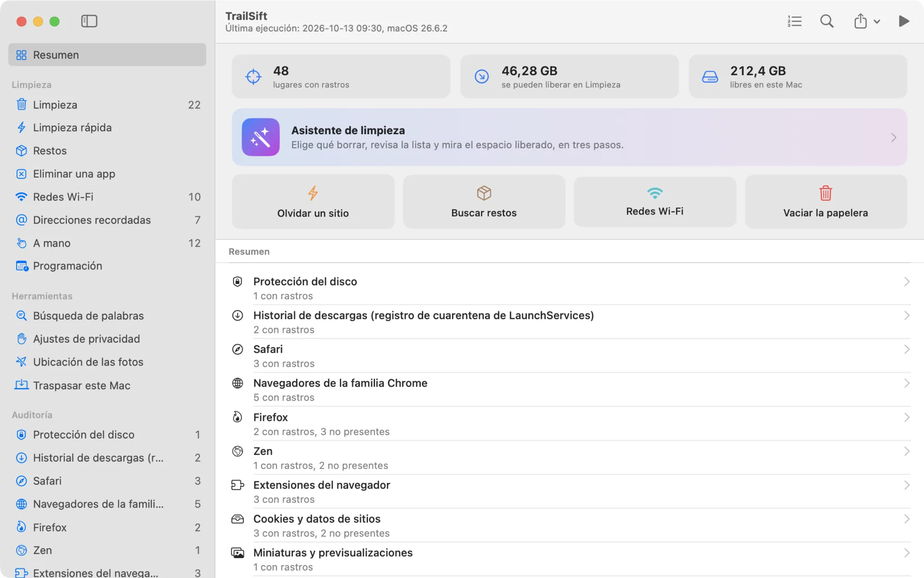Open Miniaturas y previsualizaciones row
924x578 pixels.
(x=570, y=560)
